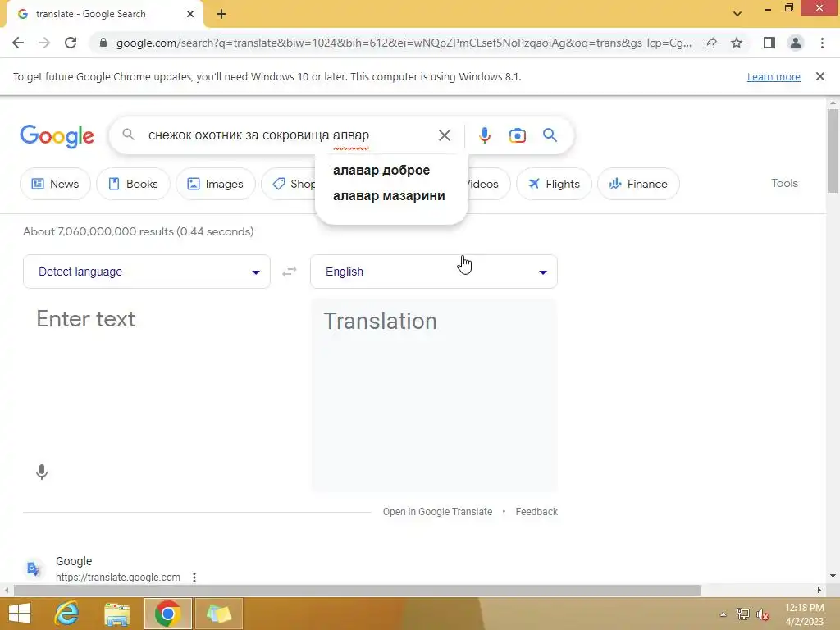This screenshot has height=630, width=840.
Task: Speak text using translate widget microphone
Action: 42,472
